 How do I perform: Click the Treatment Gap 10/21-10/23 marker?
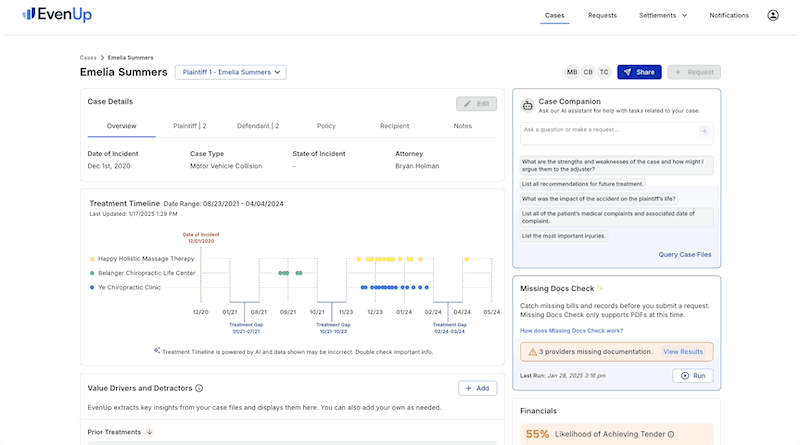coord(333,326)
